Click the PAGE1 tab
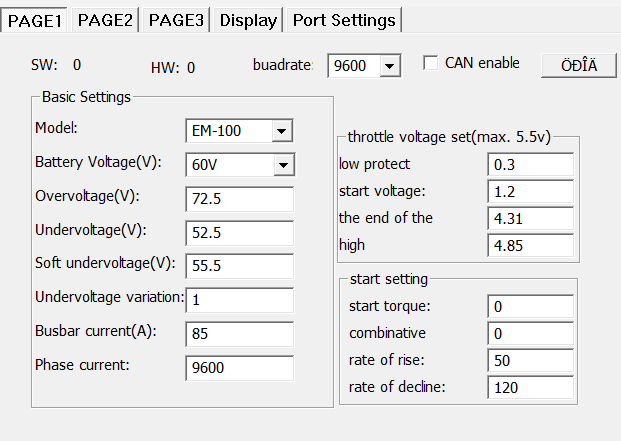Image resolution: width=621 pixels, height=441 pixels. click(35, 19)
